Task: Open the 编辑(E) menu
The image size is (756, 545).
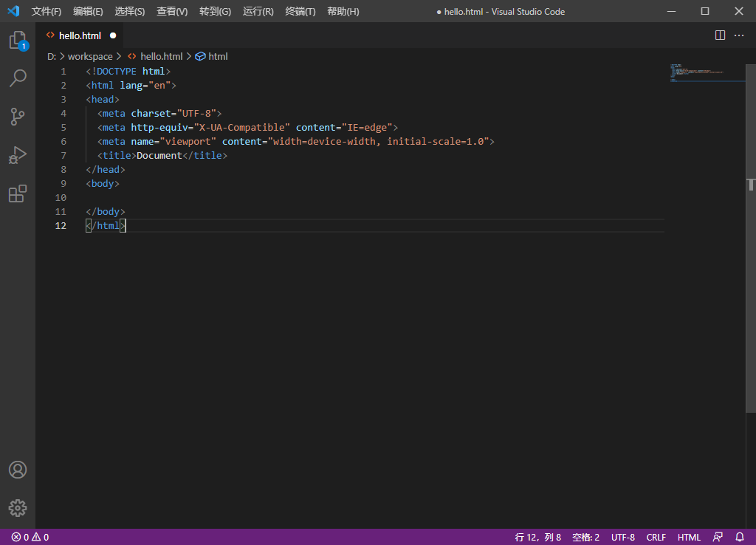Action: click(88, 12)
